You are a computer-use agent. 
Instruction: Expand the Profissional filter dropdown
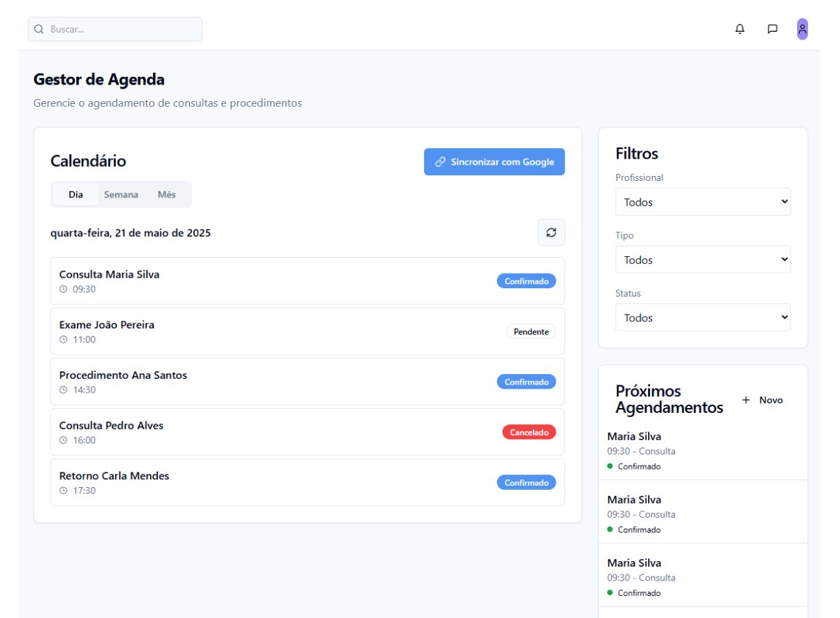point(703,202)
